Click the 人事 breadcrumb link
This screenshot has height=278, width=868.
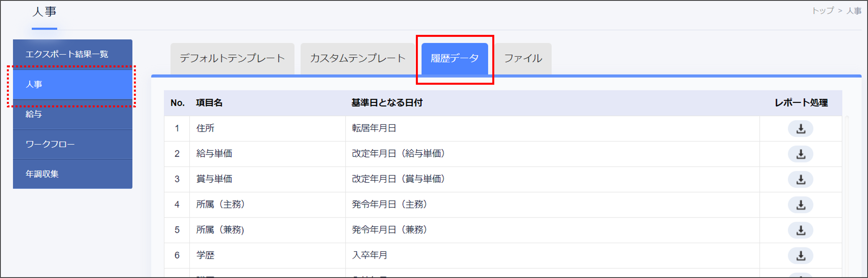(853, 11)
